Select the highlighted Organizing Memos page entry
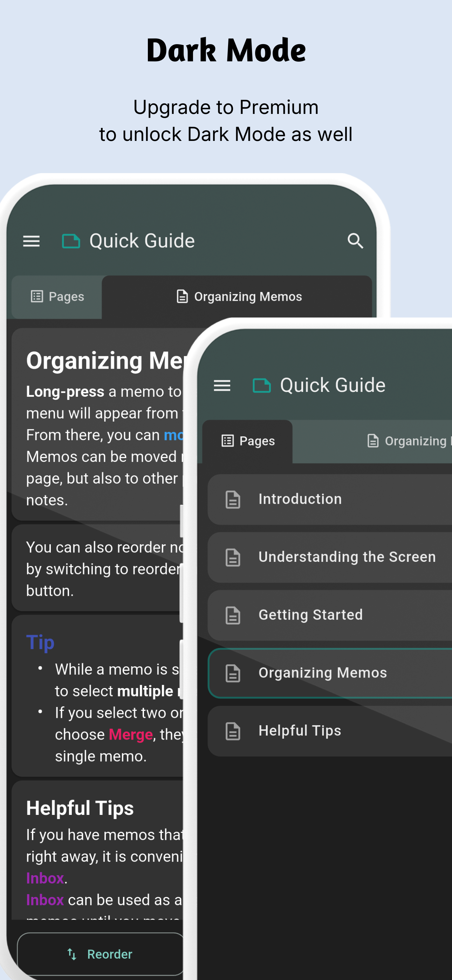Screen dimensions: 452x980 pos(330,673)
